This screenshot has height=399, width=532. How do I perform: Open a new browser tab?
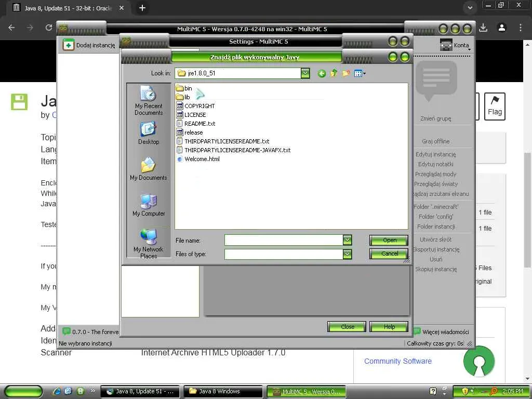142,8
